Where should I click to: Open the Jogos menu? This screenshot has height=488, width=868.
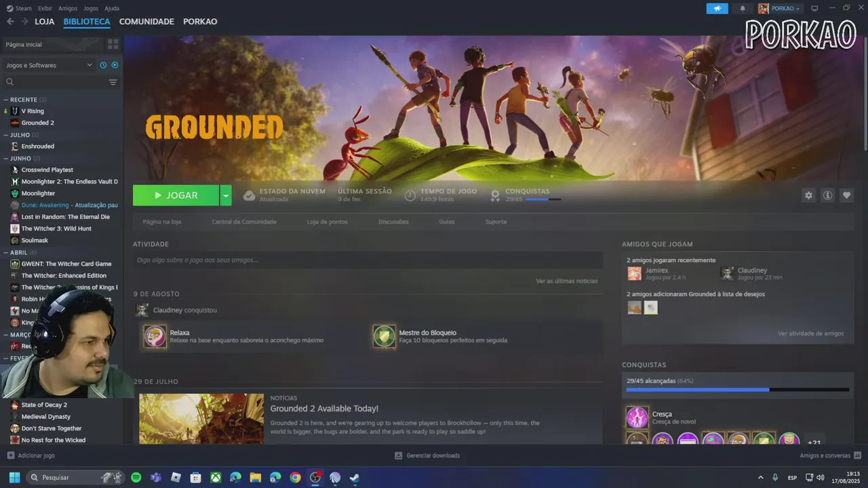pos(91,8)
